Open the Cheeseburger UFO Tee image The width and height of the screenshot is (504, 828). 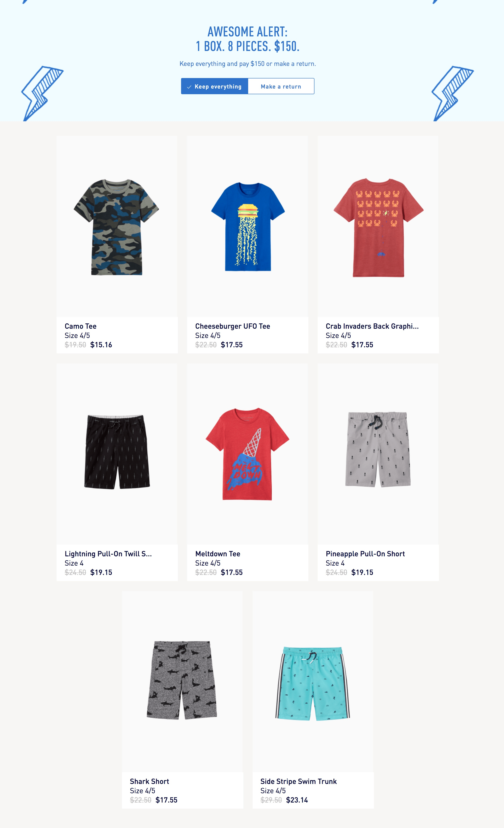point(248,226)
